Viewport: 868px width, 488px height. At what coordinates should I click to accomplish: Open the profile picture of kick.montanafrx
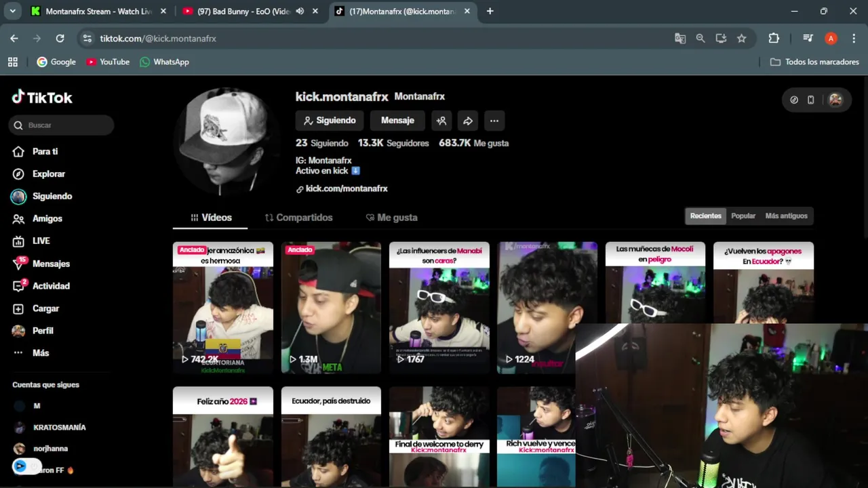pos(226,142)
